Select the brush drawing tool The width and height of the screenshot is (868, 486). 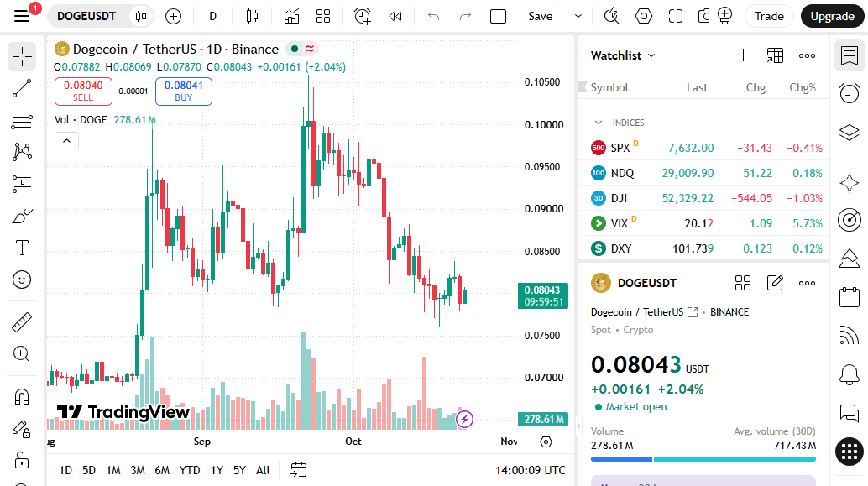coord(22,216)
